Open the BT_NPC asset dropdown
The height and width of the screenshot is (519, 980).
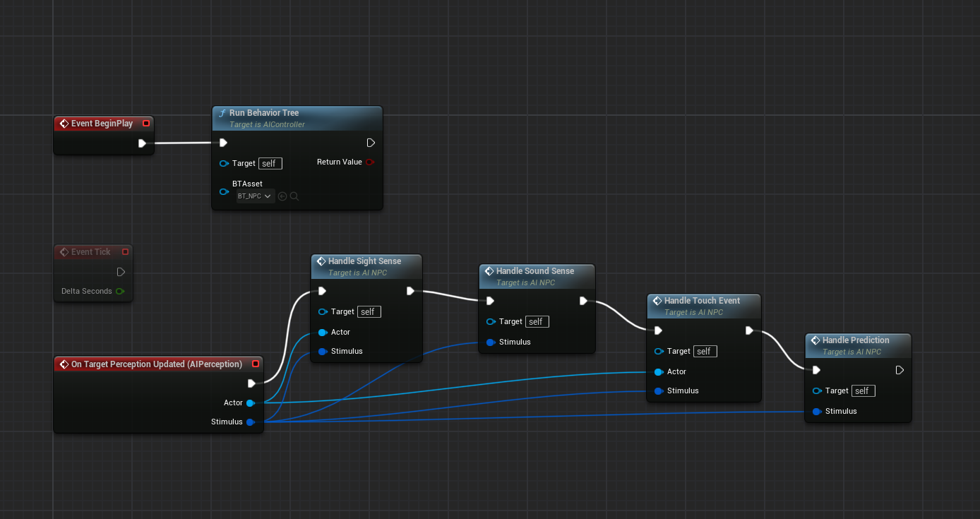pos(254,196)
